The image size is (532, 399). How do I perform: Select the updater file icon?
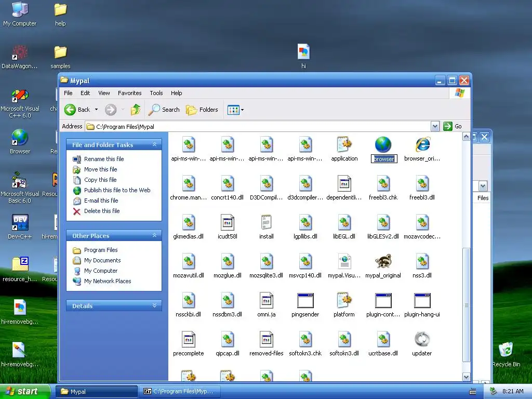[422, 339]
